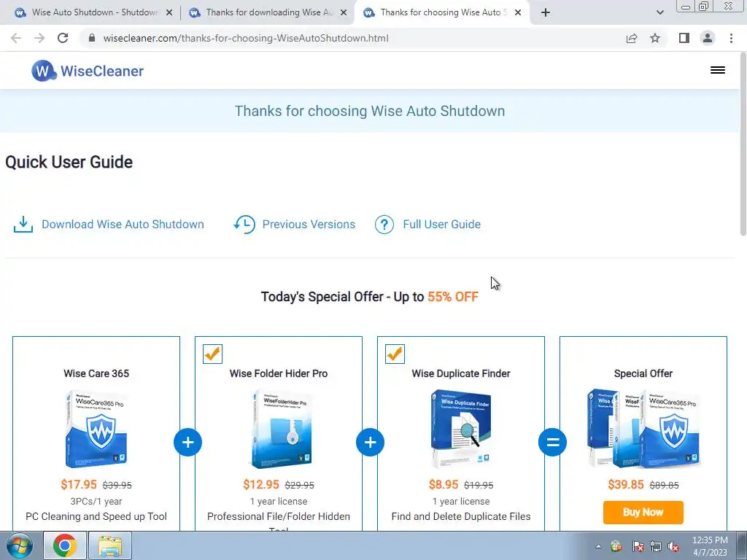This screenshot has width=747, height=560.
Task: Toggle the browser side panel icon
Action: pyautogui.click(x=684, y=38)
